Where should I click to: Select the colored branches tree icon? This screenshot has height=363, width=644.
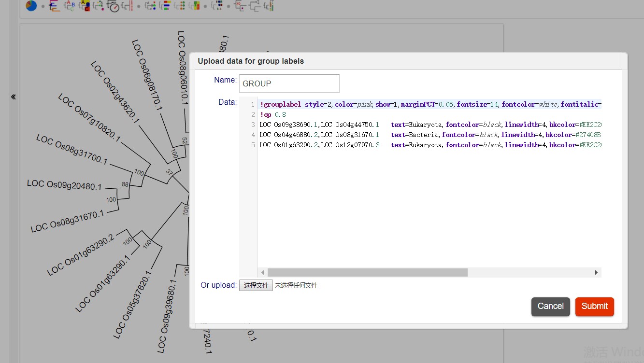[x=54, y=6]
